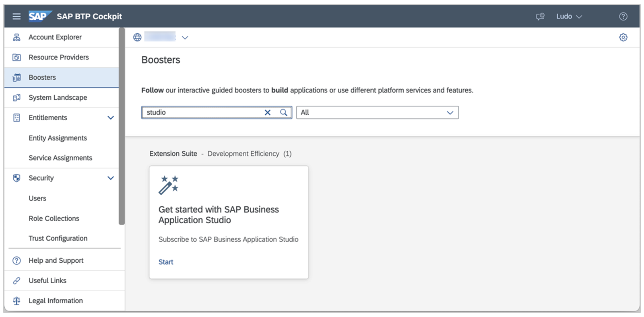The width and height of the screenshot is (644, 317).
Task: Open the All category filter dropdown
Action: (x=378, y=113)
